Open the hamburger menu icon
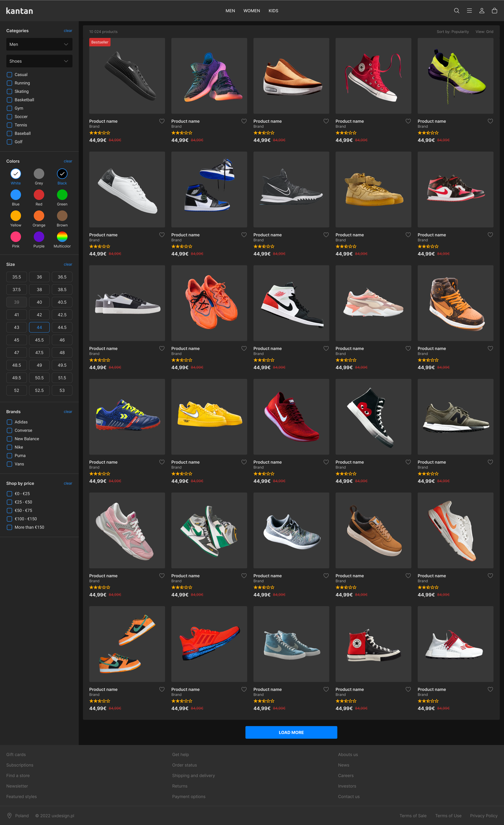 (x=469, y=11)
